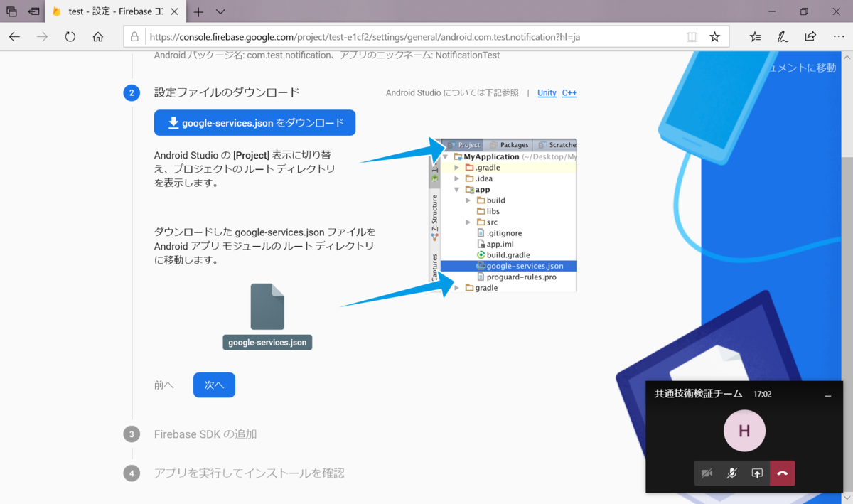Open Edge settings and more menu
This screenshot has width=853, height=504.
(838, 37)
